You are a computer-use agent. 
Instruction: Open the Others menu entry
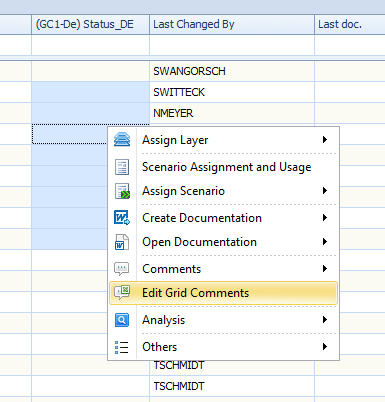point(223,347)
